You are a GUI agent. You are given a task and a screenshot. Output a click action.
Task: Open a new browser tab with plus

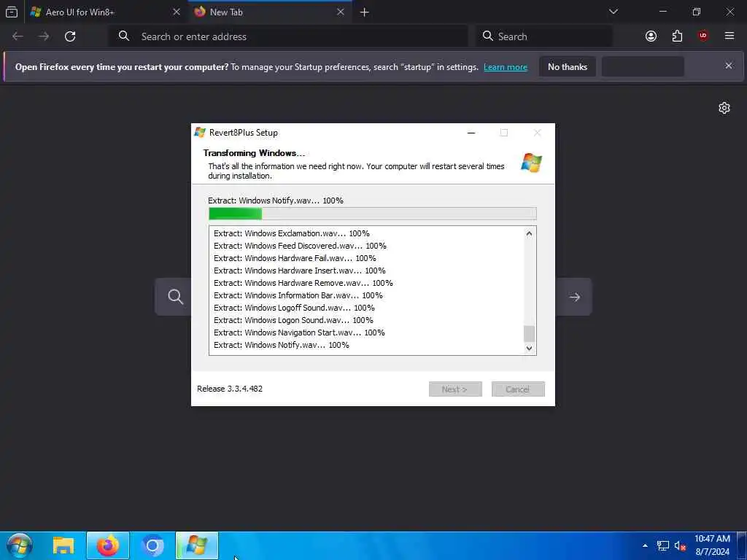[x=365, y=12]
